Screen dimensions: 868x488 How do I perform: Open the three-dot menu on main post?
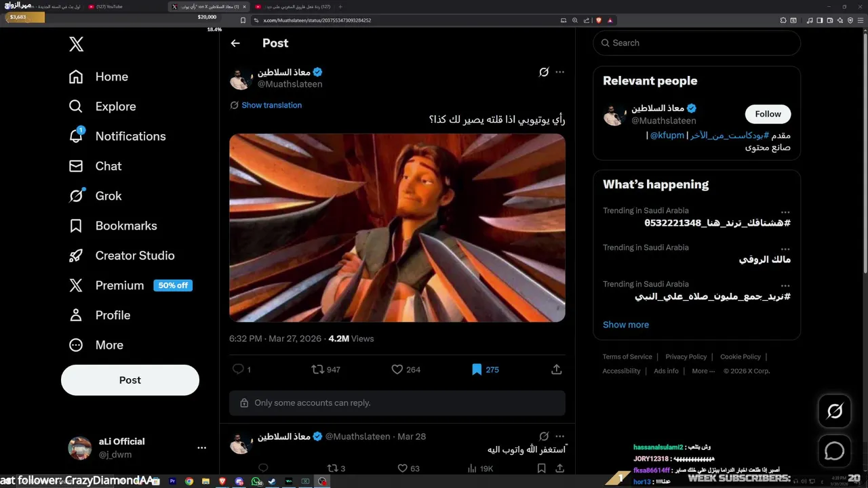tap(559, 72)
